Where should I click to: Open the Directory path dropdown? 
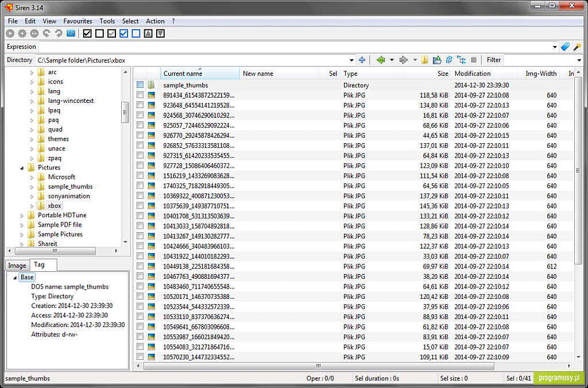pyautogui.click(x=351, y=60)
